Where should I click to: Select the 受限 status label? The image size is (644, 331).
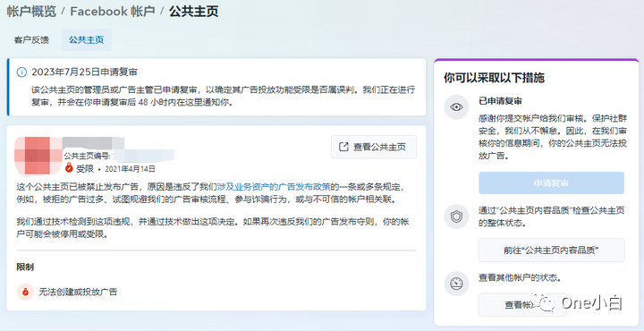point(85,168)
